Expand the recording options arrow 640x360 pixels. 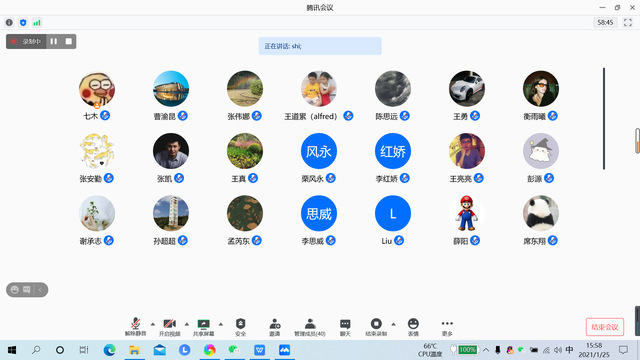393,324
